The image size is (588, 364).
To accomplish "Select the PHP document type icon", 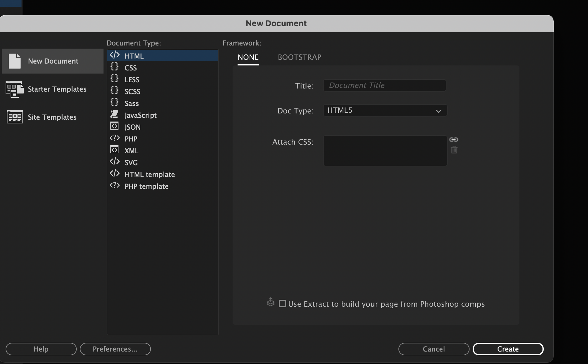I will click(115, 138).
